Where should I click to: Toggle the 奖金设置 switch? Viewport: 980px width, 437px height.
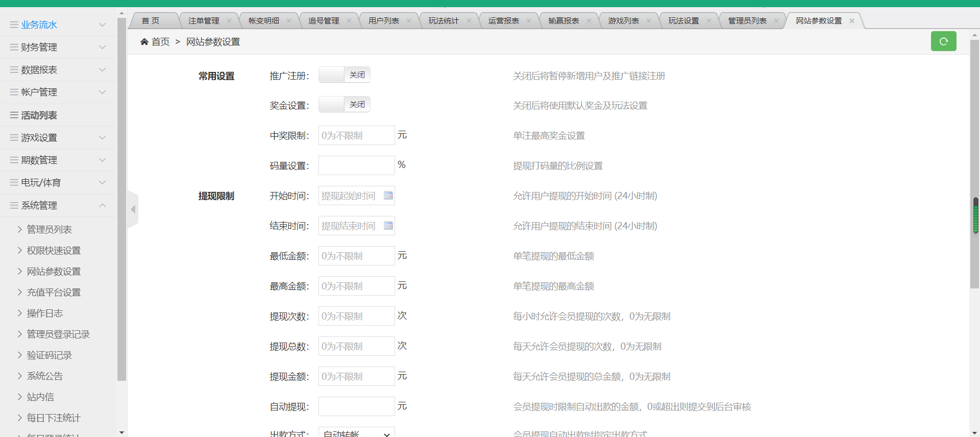click(345, 105)
